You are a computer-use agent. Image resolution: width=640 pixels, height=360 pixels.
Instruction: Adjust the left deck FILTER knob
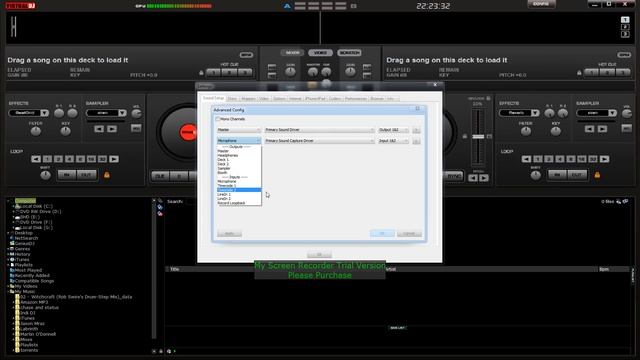pos(36,131)
